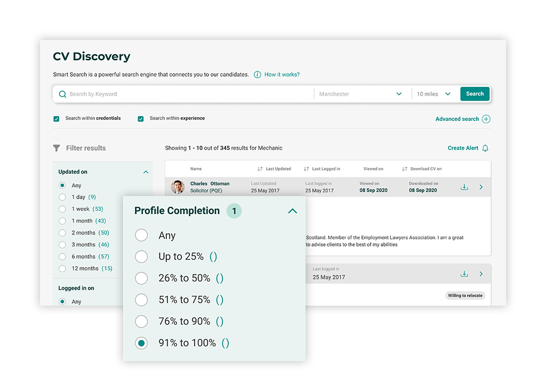Select 1 month updated filter
Viewport: 546px width, 392px height.
pyautogui.click(x=62, y=221)
